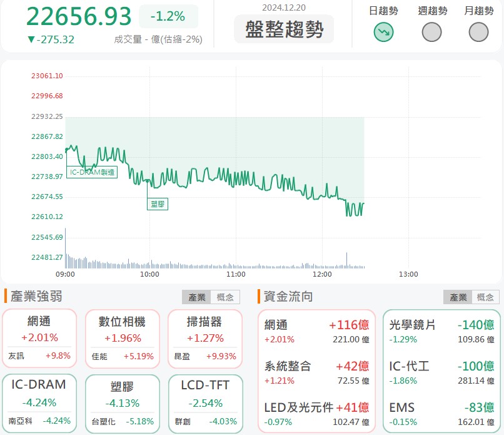This screenshot has width=504, height=435.
Task: Click 光學鏡片 -140億 fund outflow row
Action: point(441,331)
